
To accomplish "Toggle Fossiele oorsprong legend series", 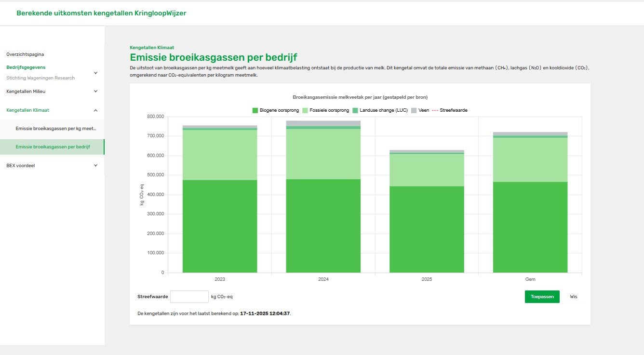I will [325, 110].
